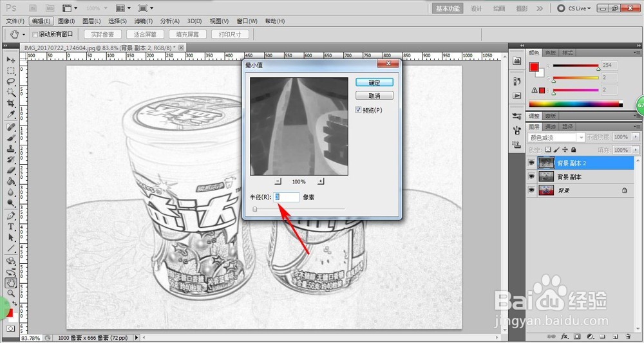Open the status bar info arrow

(137, 338)
